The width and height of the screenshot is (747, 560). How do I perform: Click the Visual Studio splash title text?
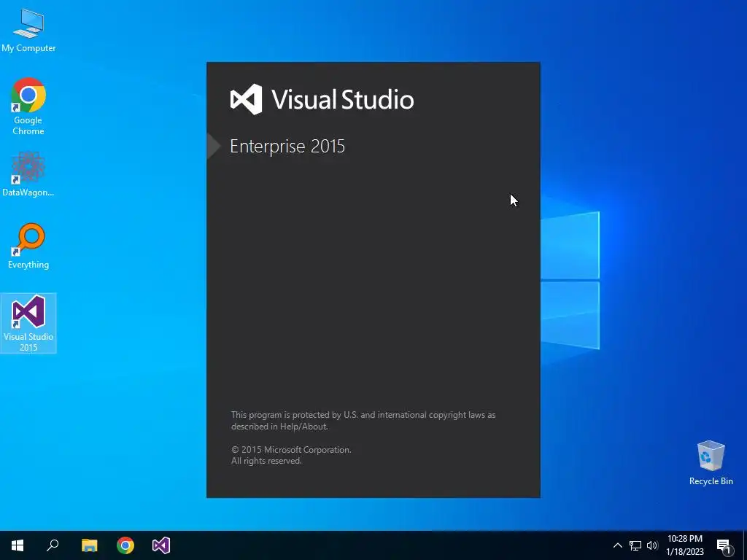(x=343, y=99)
